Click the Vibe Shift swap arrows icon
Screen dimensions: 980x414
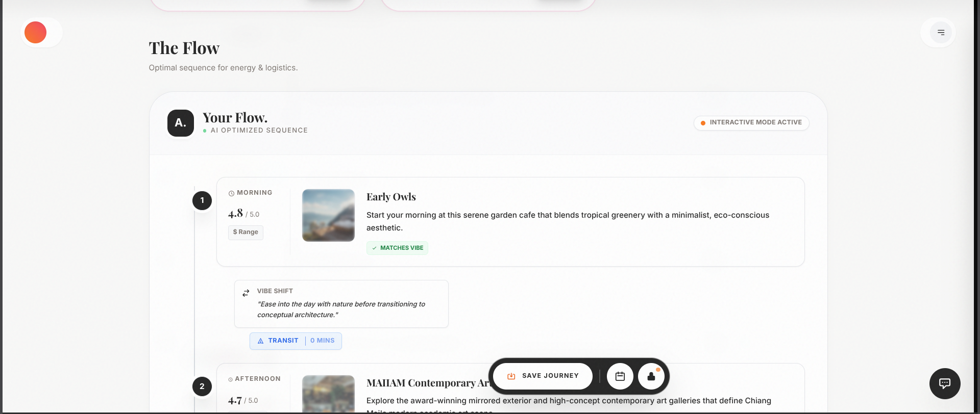point(246,293)
